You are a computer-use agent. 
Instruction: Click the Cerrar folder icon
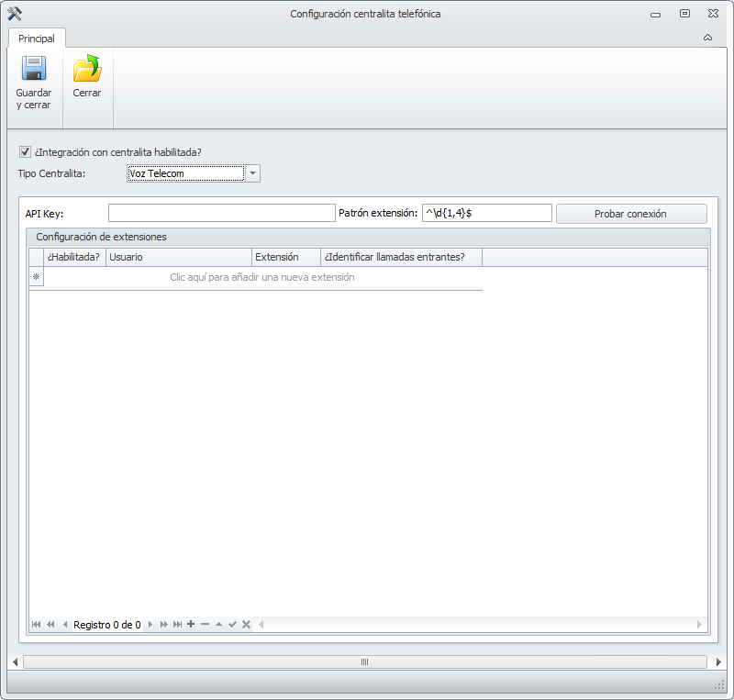coord(87,69)
